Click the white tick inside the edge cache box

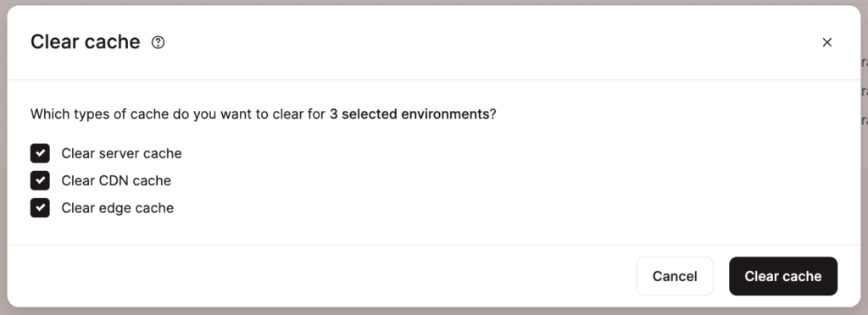point(40,207)
